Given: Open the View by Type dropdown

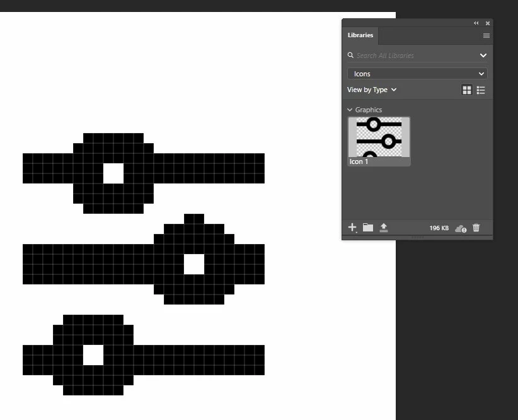Looking at the screenshot, I should pos(372,90).
